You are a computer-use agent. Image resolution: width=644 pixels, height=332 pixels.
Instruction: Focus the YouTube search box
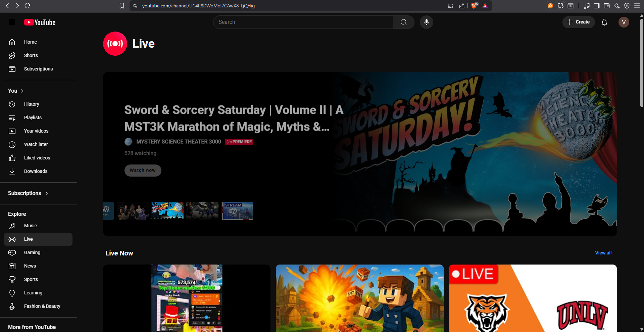(x=303, y=22)
